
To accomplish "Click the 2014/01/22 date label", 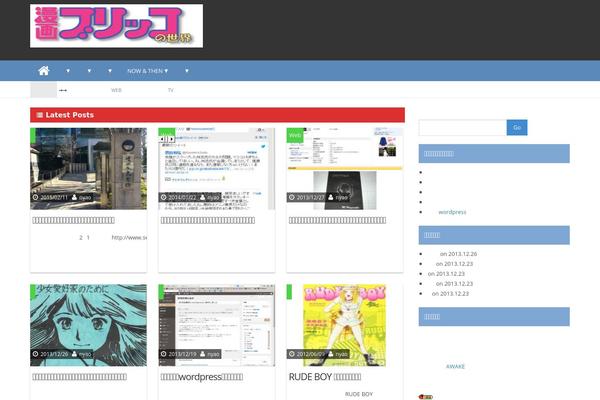I will pos(182,198).
